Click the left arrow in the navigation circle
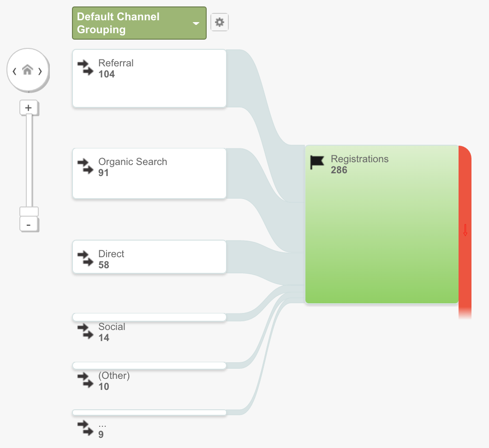The image size is (489, 448). click(x=14, y=71)
